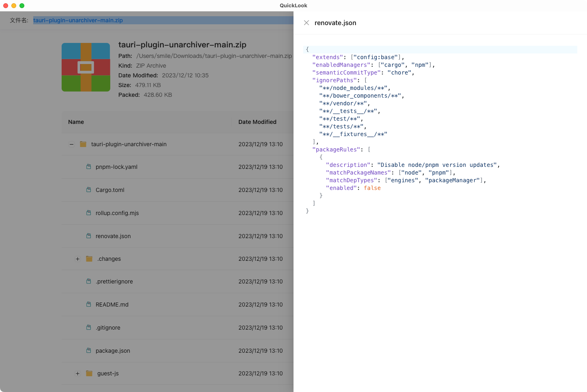Screen dimensions: 587x392
Task: Click the "description" line in preview
Action: click(x=413, y=165)
